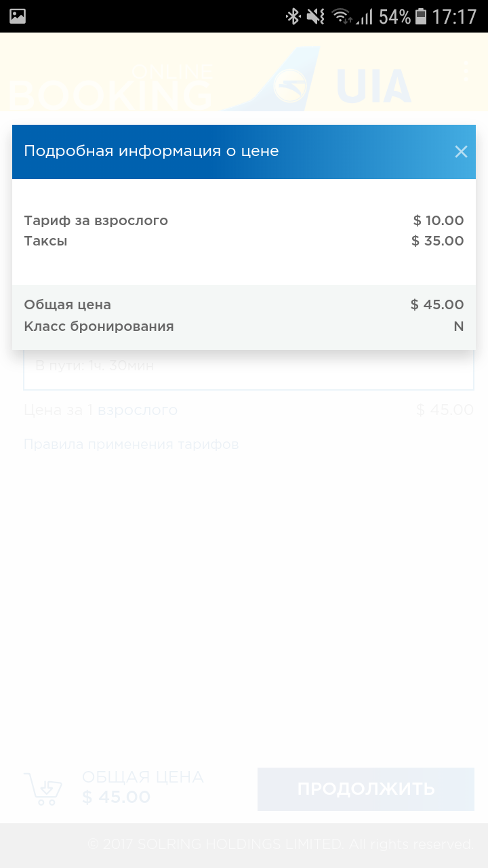Tap the Wi-Fi status icon

click(x=341, y=16)
